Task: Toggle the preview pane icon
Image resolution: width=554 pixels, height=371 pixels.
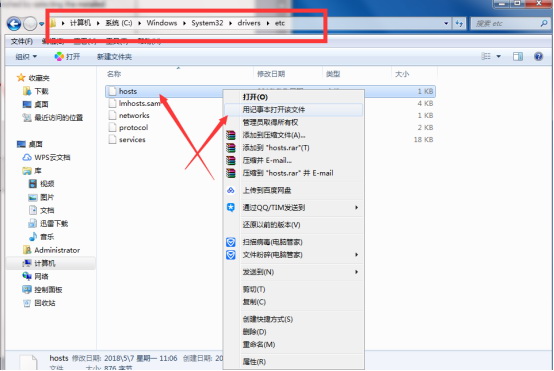Action: [x=518, y=57]
